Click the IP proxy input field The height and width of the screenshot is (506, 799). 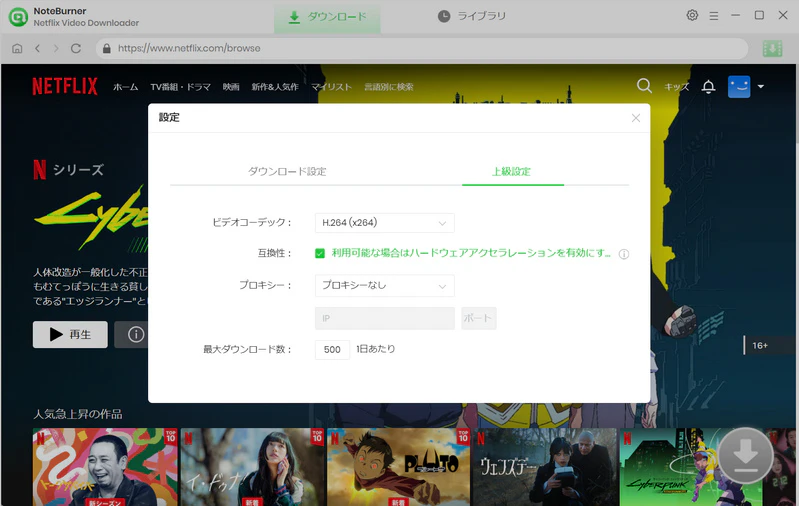click(385, 318)
